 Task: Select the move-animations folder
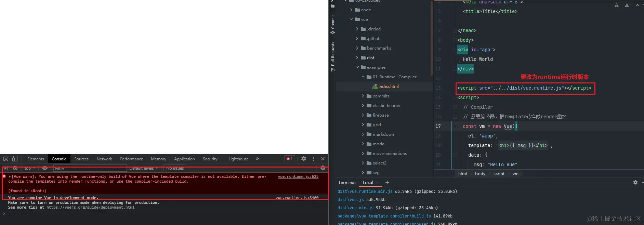pos(390,154)
